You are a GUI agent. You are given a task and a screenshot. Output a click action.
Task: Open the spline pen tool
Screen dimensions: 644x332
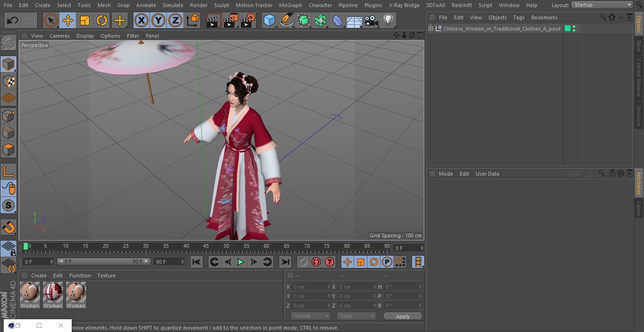click(x=287, y=20)
